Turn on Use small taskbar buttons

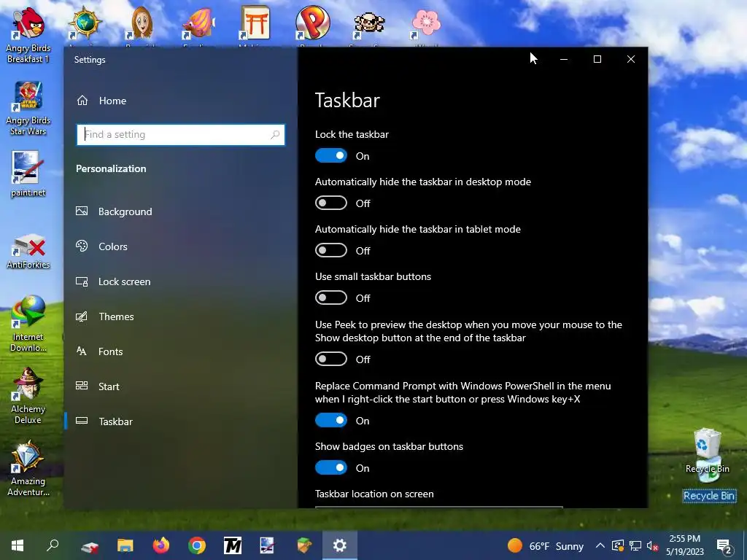tap(331, 297)
